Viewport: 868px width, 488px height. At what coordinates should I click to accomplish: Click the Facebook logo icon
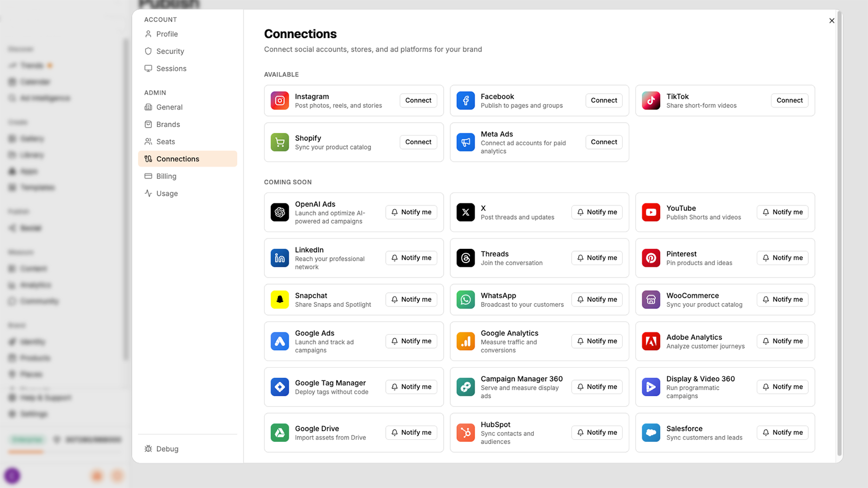click(x=465, y=100)
